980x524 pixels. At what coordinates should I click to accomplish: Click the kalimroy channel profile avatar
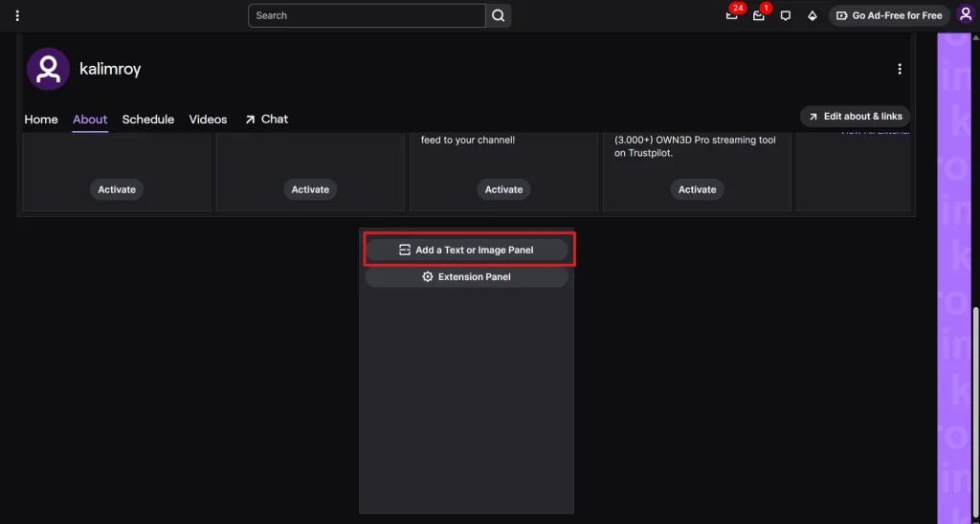[x=48, y=69]
